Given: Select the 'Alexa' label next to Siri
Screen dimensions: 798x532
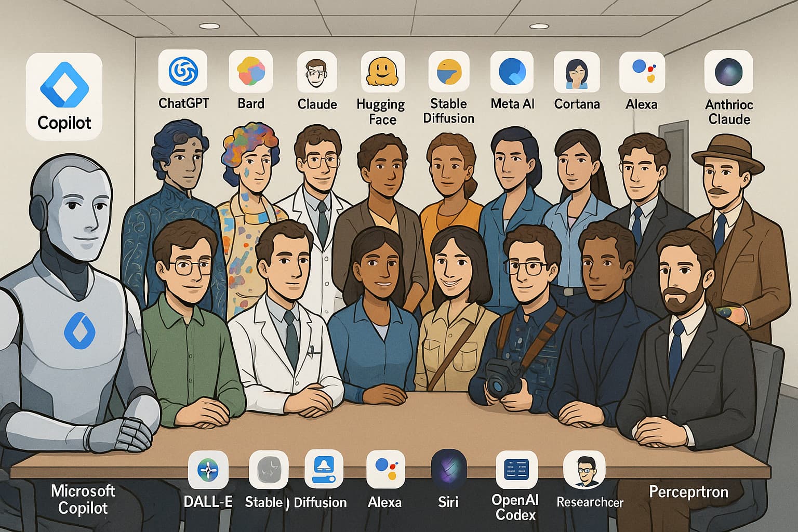Looking at the screenshot, I should 384,502.
